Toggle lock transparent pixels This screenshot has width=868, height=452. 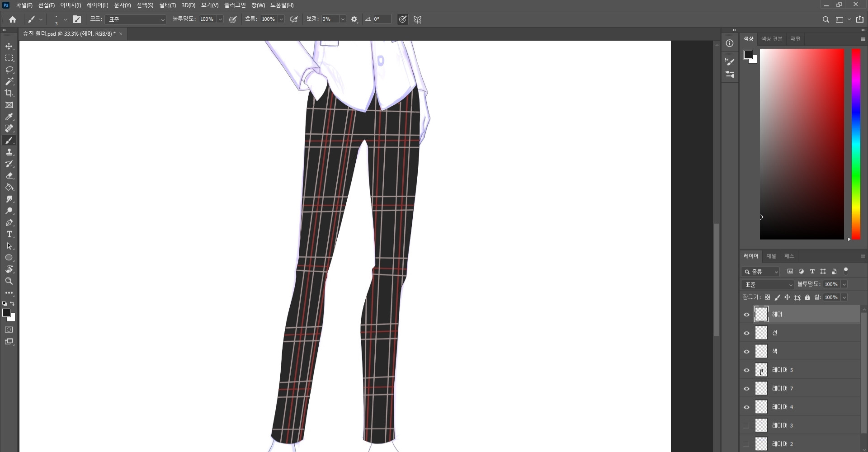(x=767, y=297)
